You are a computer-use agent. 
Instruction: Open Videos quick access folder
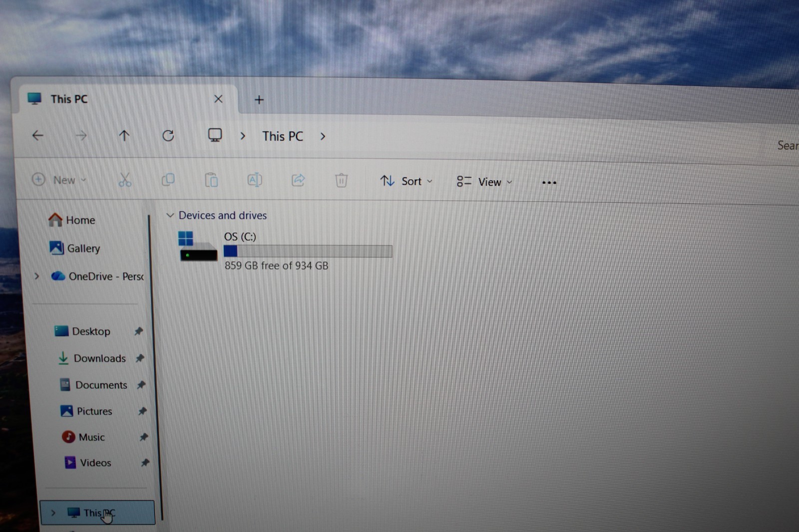click(x=87, y=463)
